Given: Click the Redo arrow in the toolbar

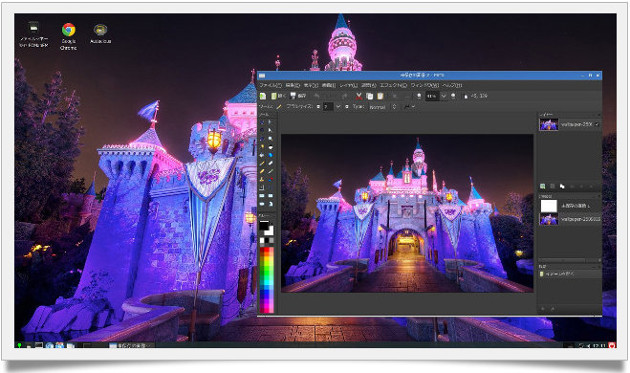Looking at the screenshot, I should (344, 96).
